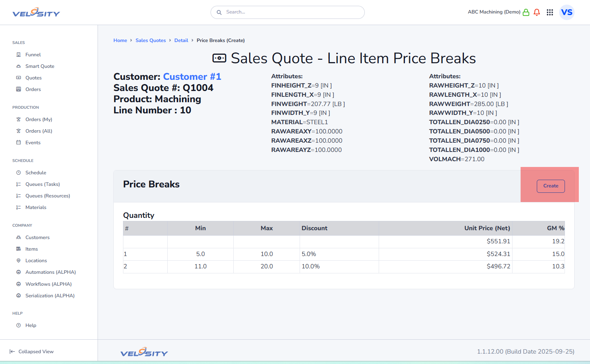
Task: Navigate to Sales Quotes breadcrumb
Action: (150, 40)
